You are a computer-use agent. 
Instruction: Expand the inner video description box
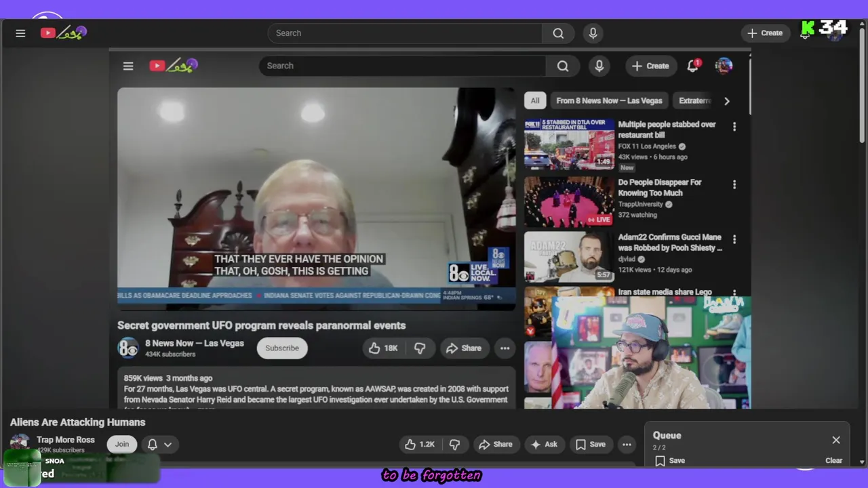(x=316, y=390)
